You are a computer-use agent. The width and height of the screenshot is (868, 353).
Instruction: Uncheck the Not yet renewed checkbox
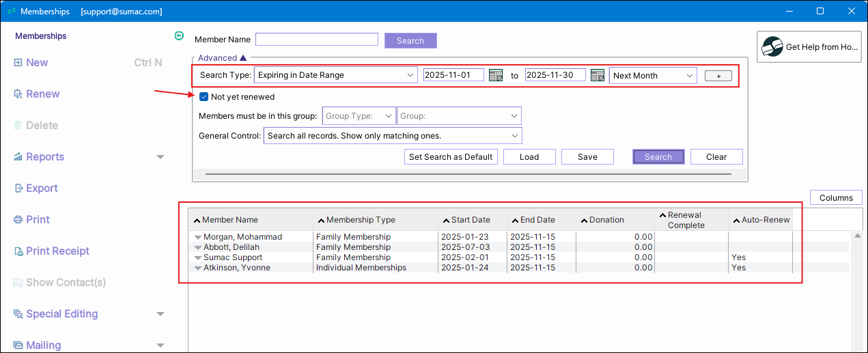point(204,97)
